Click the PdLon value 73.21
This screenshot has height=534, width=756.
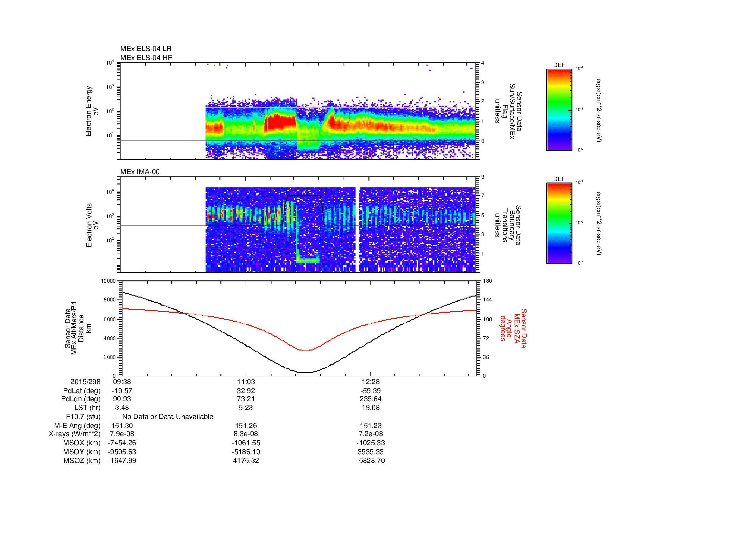pos(246,399)
